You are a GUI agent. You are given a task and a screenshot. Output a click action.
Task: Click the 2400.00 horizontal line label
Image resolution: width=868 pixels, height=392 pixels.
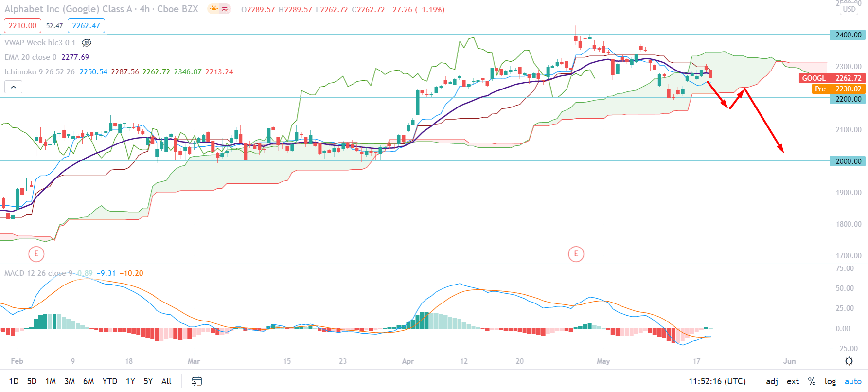(848, 35)
